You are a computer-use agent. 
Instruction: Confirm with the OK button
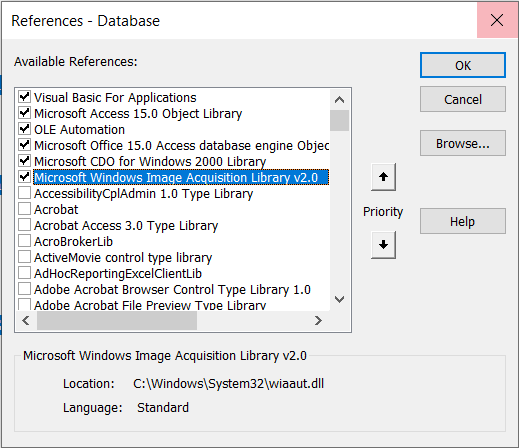(463, 65)
